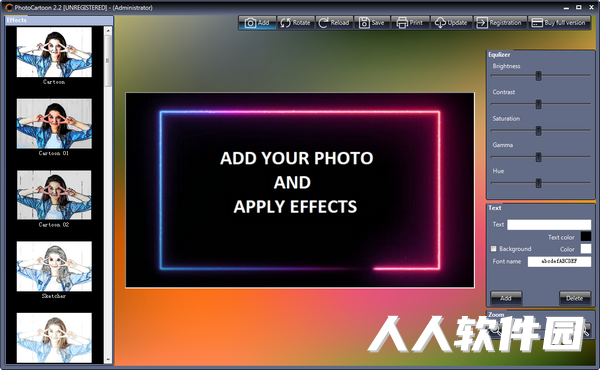
Task: Click the Brightness slider handle
Action: [538, 76]
